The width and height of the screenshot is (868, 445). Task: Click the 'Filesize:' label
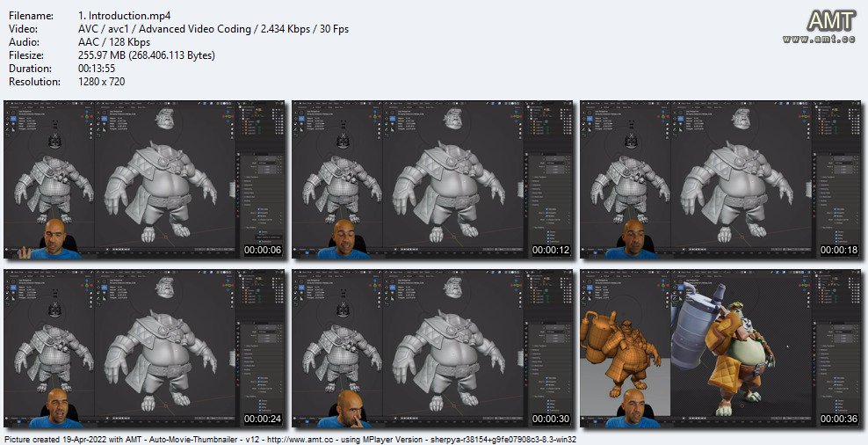pyautogui.click(x=28, y=55)
